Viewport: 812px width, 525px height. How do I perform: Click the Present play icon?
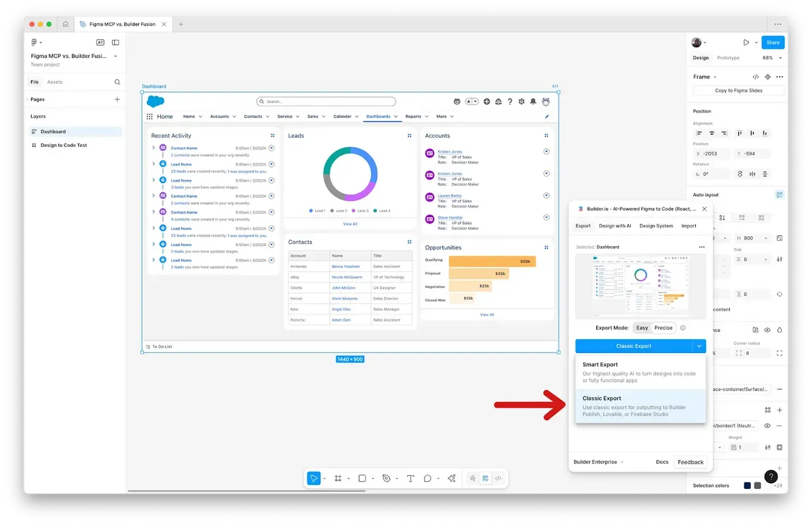coord(746,43)
